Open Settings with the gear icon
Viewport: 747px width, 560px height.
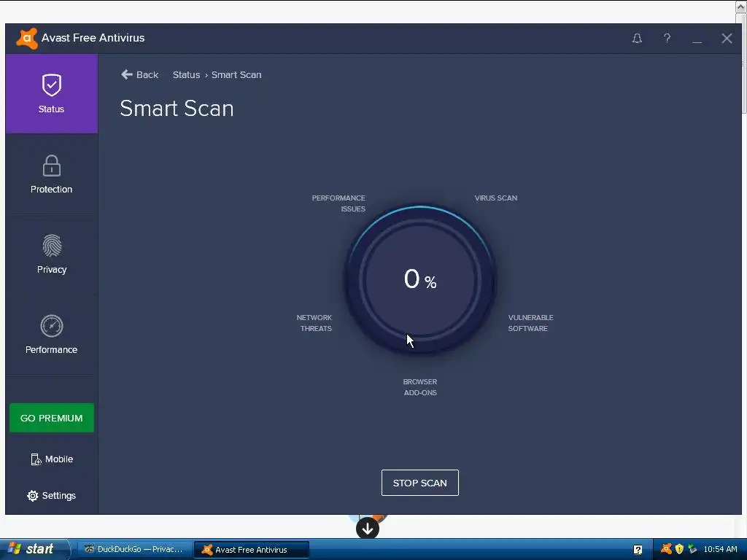tap(52, 496)
